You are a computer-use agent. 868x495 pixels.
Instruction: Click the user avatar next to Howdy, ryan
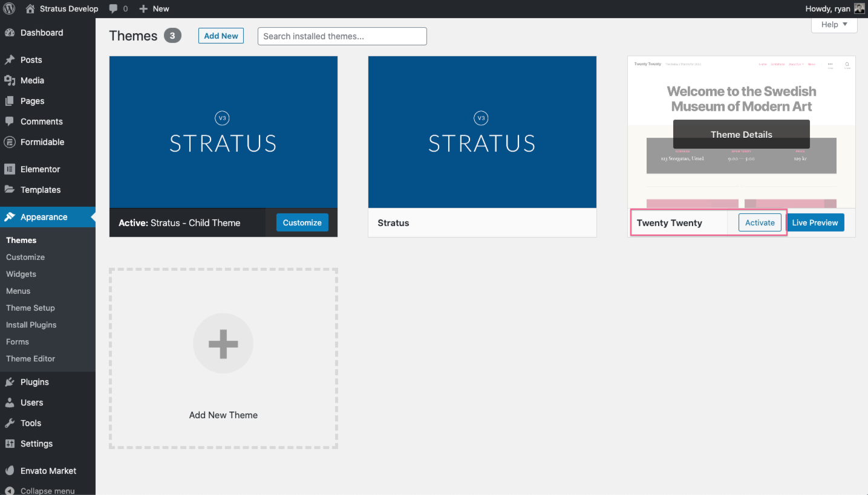click(860, 8)
